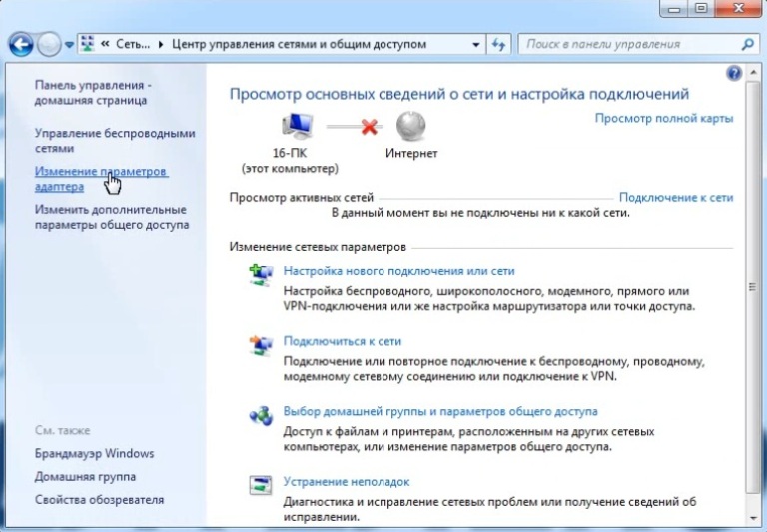Click the vertical scrollbar thumb
767x532 pixels.
[753, 287]
